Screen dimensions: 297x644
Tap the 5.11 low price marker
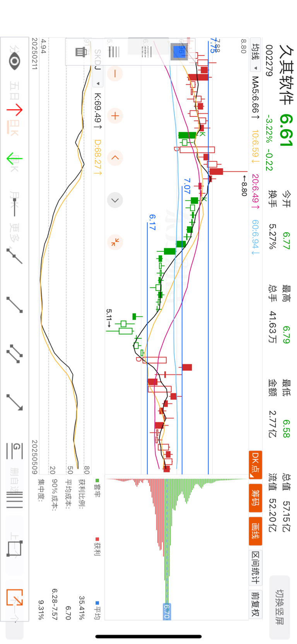click(109, 319)
